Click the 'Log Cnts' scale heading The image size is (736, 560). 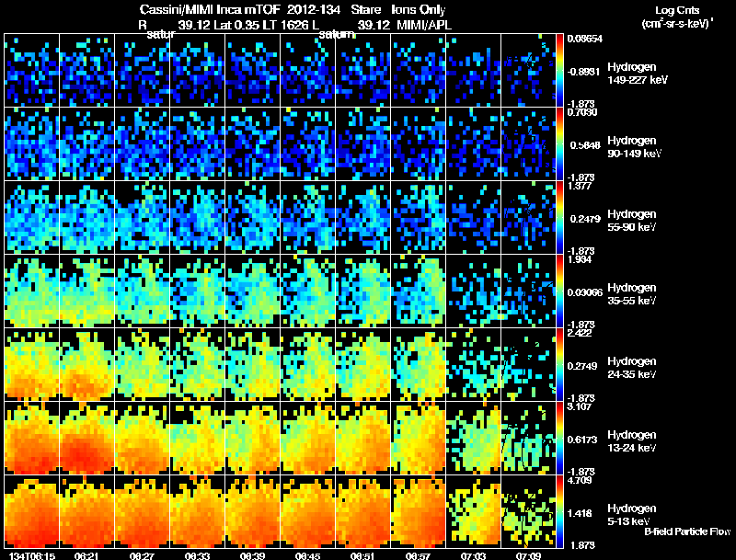[677, 10]
